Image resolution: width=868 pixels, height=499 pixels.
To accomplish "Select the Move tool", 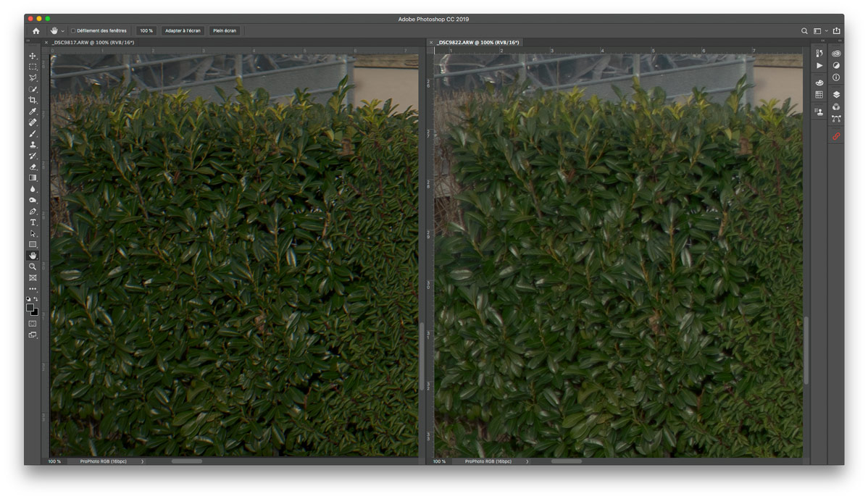I will [33, 56].
